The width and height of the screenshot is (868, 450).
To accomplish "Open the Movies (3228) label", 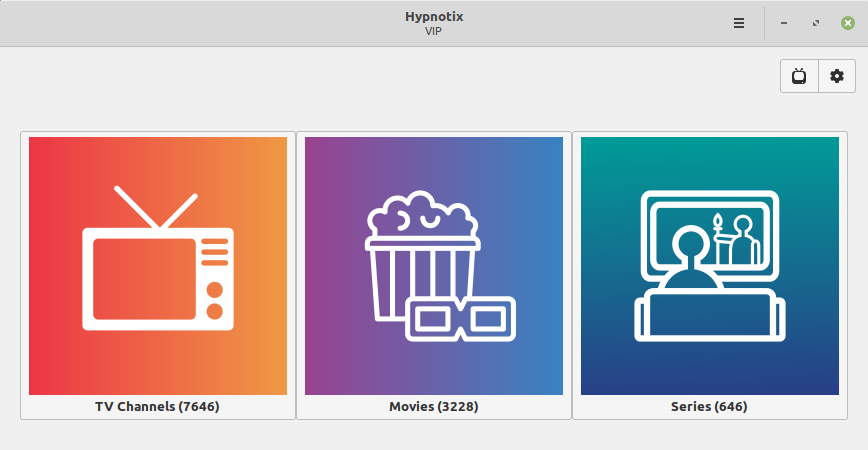I will click(x=433, y=407).
